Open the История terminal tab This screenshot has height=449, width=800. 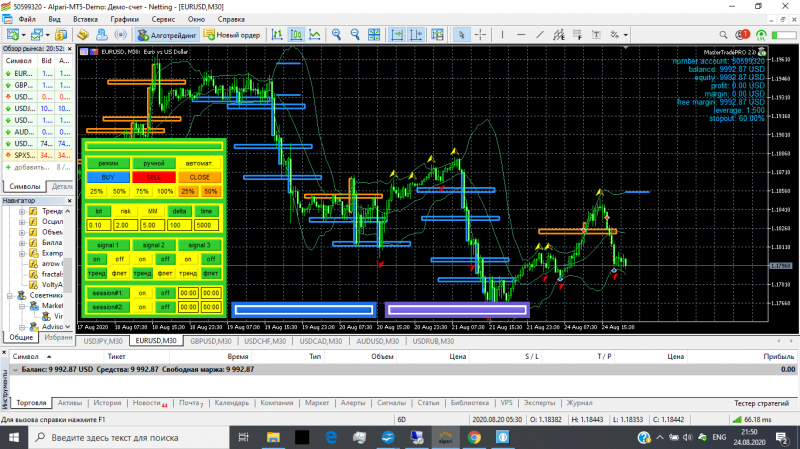tap(107, 403)
